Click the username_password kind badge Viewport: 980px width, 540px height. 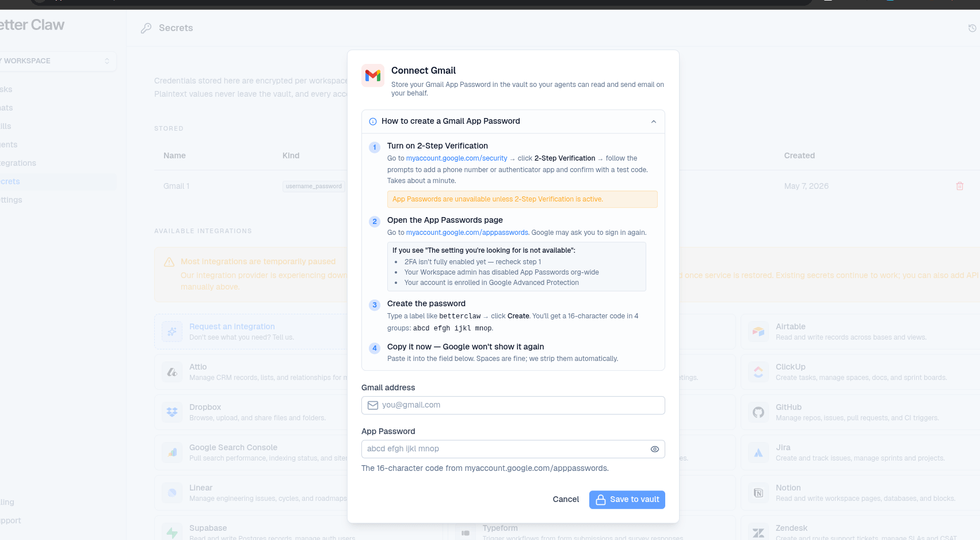(x=314, y=186)
